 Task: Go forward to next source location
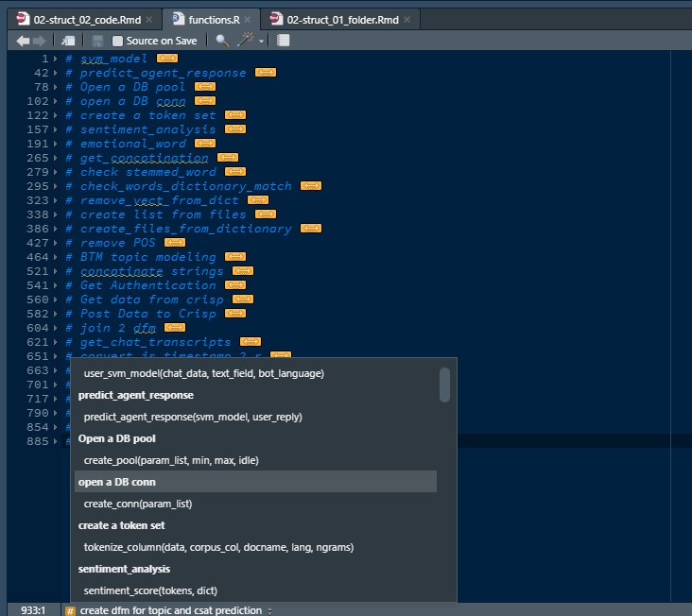point(40,41)
